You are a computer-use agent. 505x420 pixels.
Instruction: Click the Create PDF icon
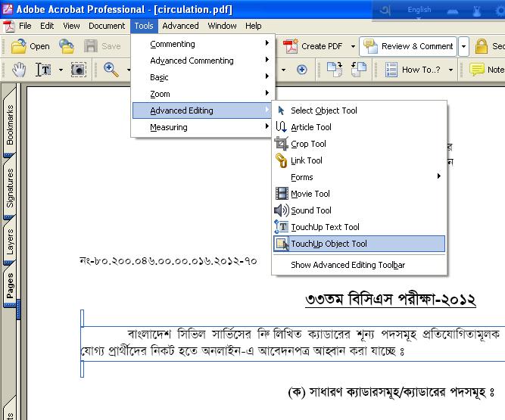pos(291,46)
